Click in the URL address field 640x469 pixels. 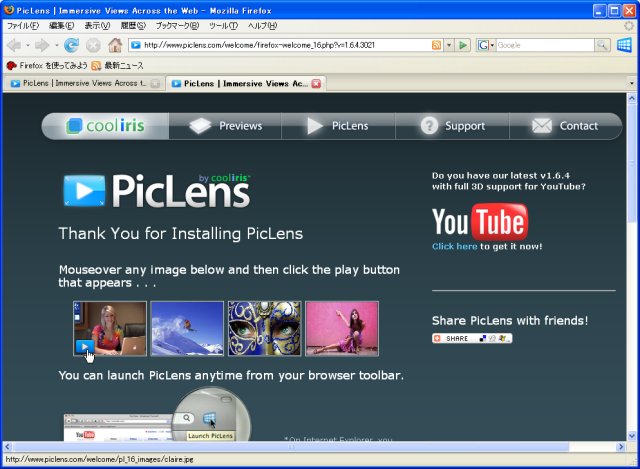click(286, 45)
